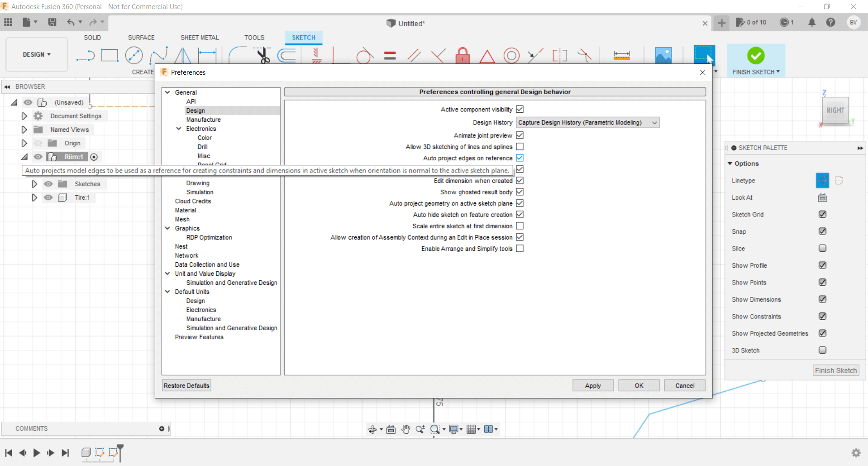
Task: Switch to the SOLID tab
Action: [x=92, y=38]
